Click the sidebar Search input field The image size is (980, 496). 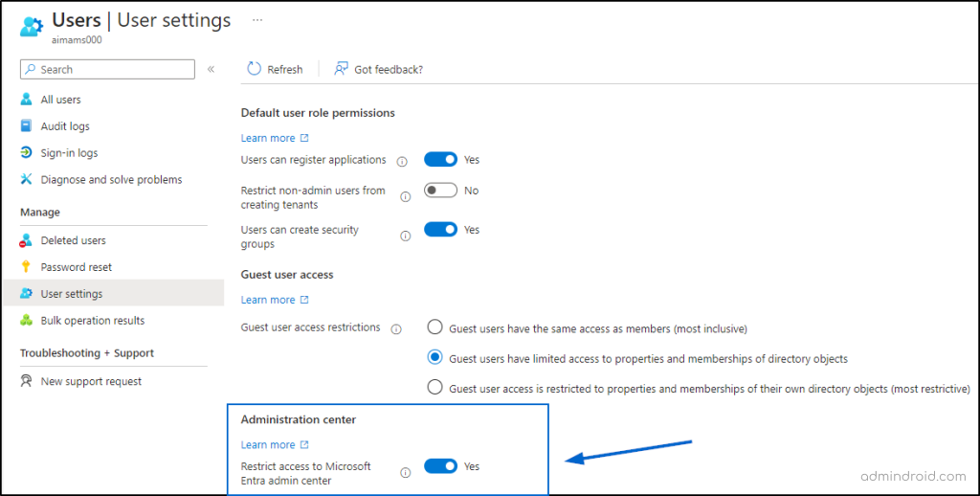pos(107,70)
